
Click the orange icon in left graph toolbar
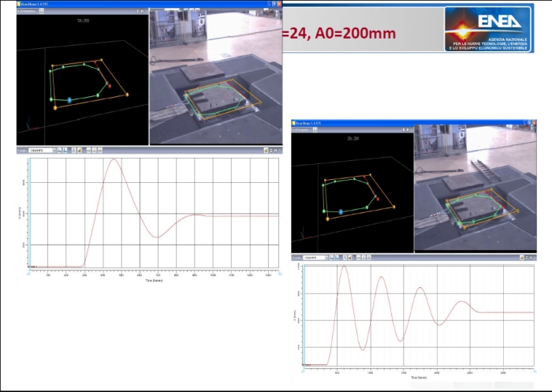point(80,150)
